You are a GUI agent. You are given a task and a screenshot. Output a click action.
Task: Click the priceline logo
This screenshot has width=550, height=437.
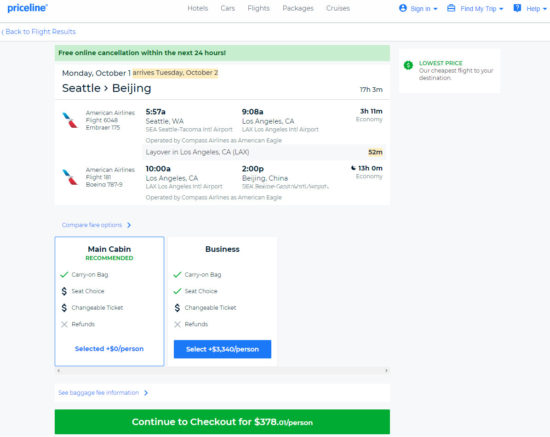click(x=27, y=8)
